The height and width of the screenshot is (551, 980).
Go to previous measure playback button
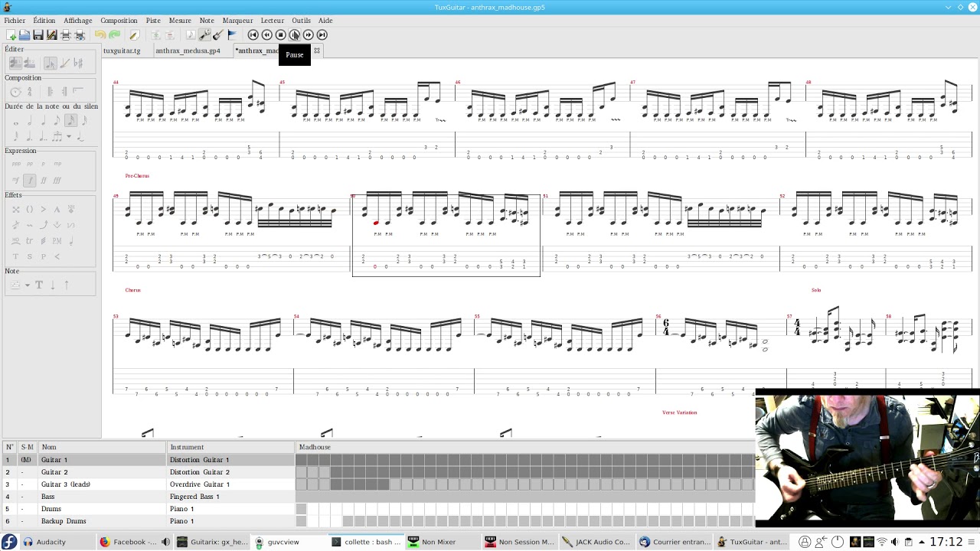[267, 34]
